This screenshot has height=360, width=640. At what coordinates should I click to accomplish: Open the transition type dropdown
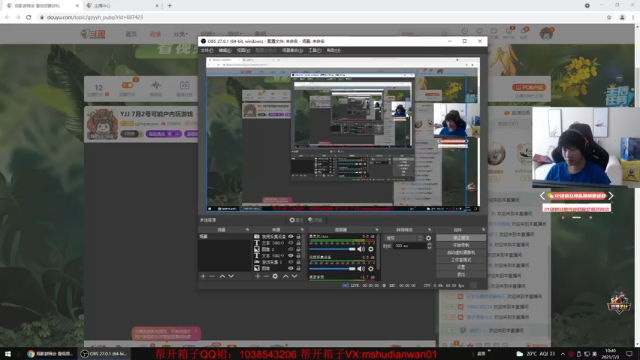[x=404, y=238]
